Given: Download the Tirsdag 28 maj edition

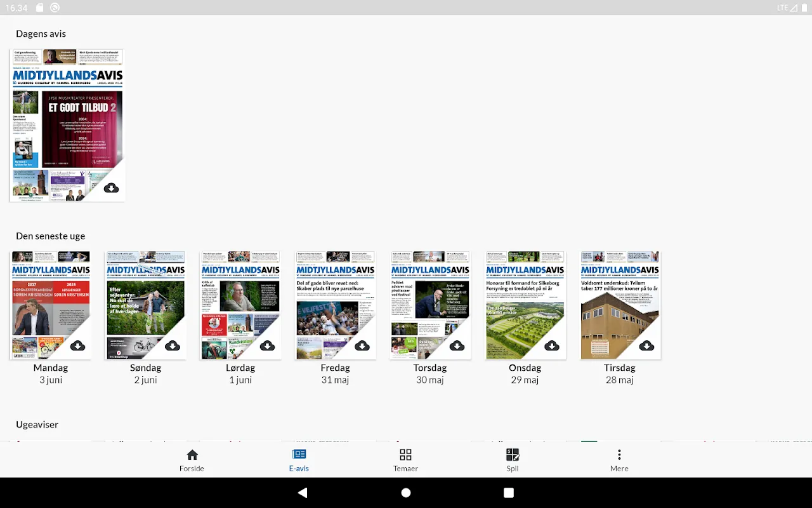Looking at the screenshot, I should click(646, 345).
